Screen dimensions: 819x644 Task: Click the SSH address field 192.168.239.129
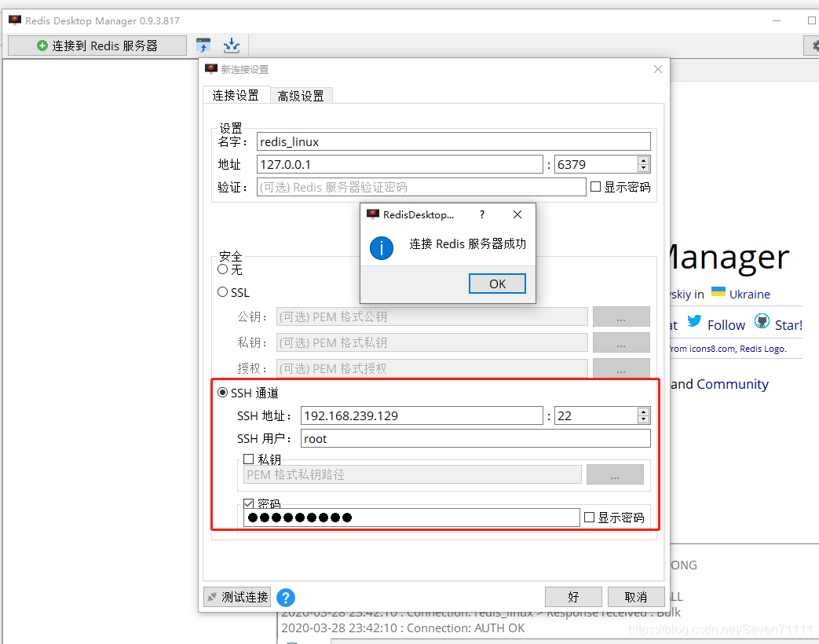click(422, 415)
